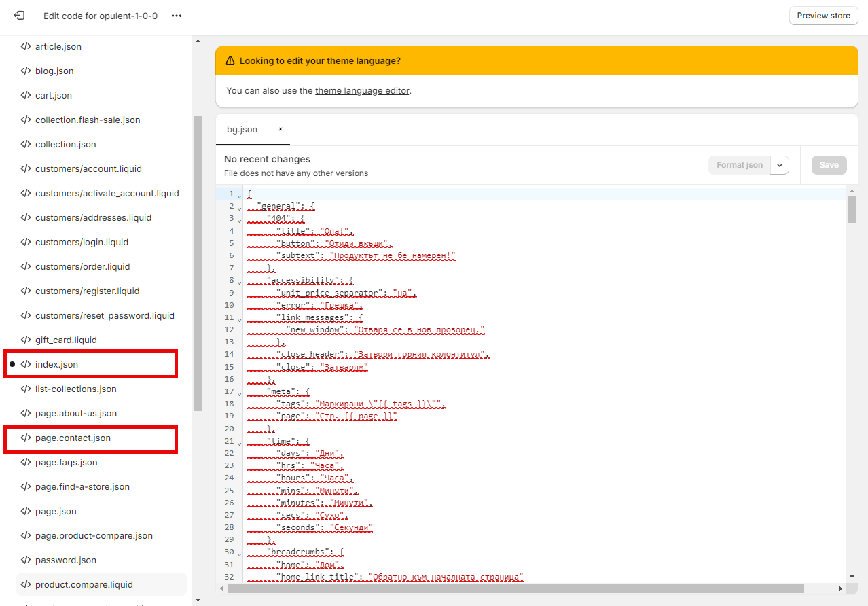Click the Preview store button
The width and height of the screenshot is (868, 606).
(x=823, y=16)
